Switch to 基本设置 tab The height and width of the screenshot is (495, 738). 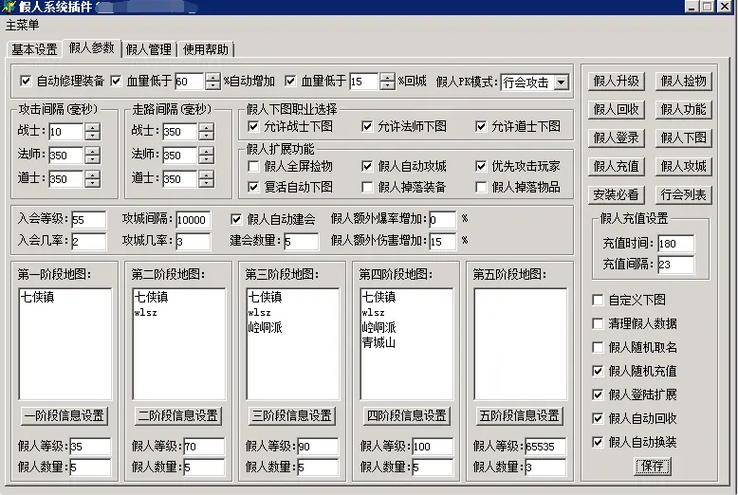click(x=33, y=49)
